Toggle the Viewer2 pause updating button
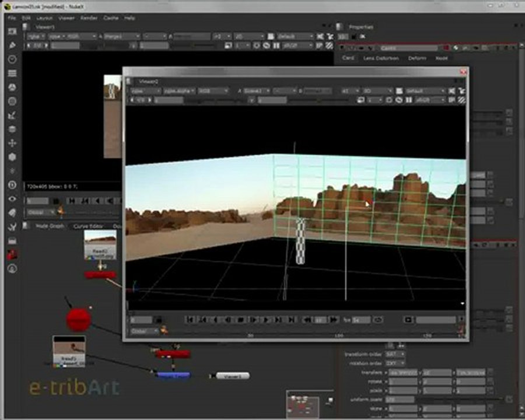This screenshot has width=525, height=420. (x=409, y=100)
